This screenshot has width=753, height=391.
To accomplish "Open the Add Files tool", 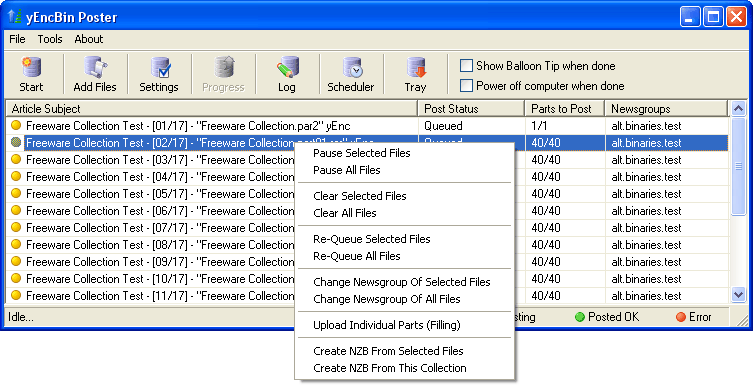I will click(x=95, y=74).
